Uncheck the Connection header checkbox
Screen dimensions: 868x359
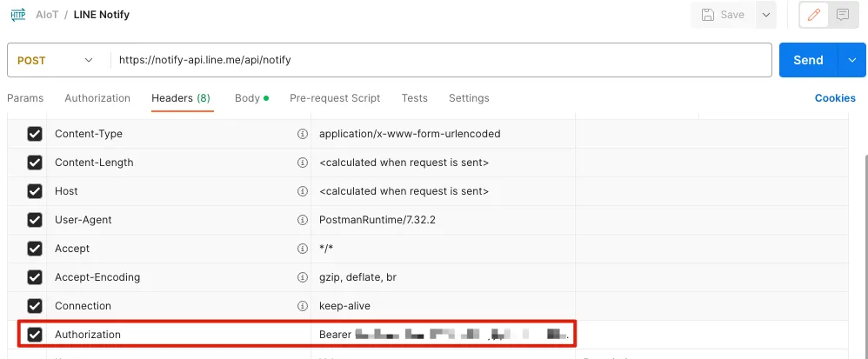35,306
